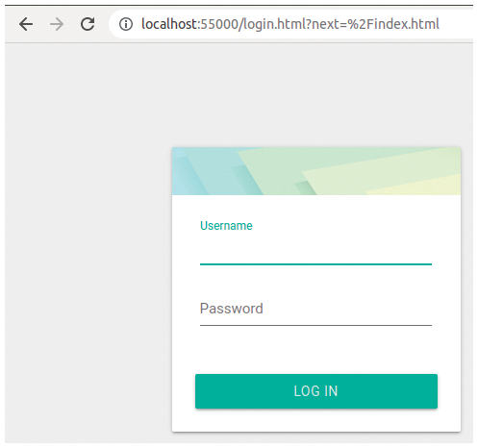This screenshot has width=478, height=448.
Task: Focus the Password field
Action: point(315,310)
